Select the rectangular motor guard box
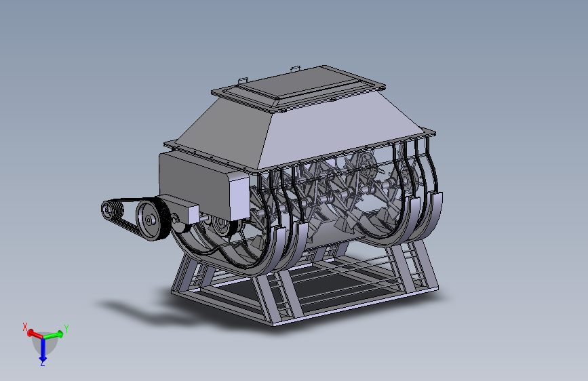 [203, 185]
